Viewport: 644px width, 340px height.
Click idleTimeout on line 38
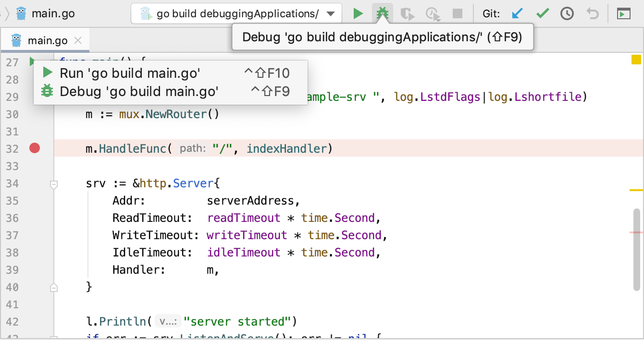pyautogui.click(x=244, y=253)
